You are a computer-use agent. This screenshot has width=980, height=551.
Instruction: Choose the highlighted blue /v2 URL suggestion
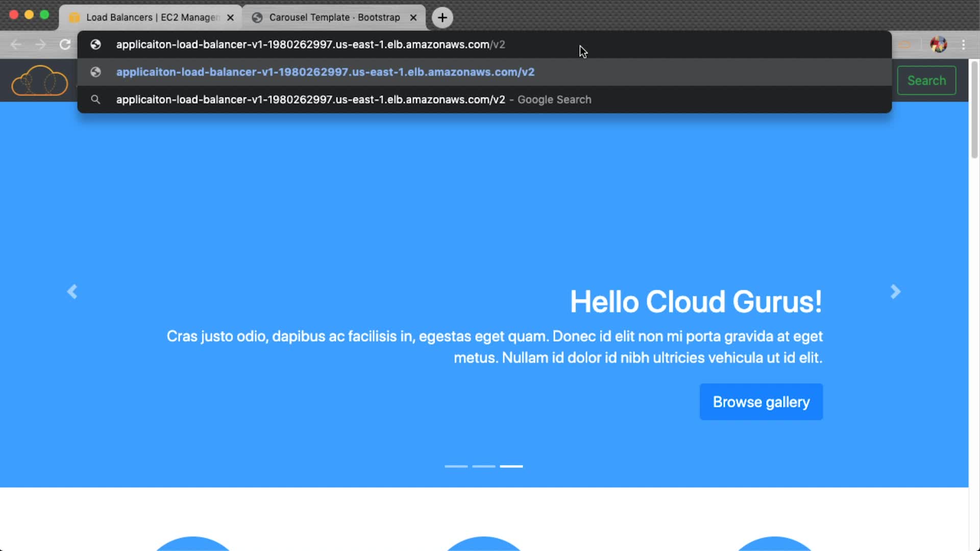[x=325, y=72]
